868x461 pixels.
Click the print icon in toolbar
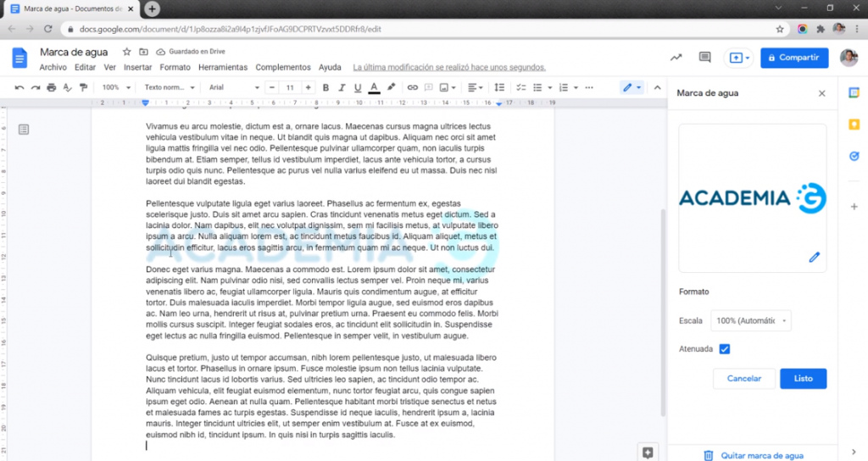tap(52, 87)
